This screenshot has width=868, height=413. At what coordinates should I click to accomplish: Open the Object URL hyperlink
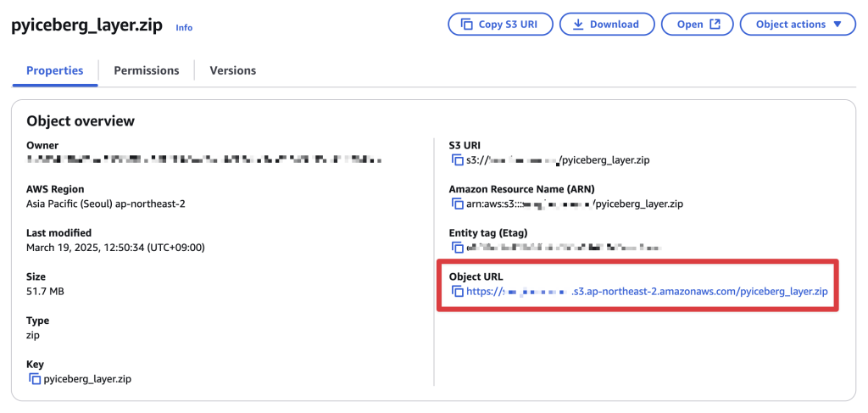point(647,291)
